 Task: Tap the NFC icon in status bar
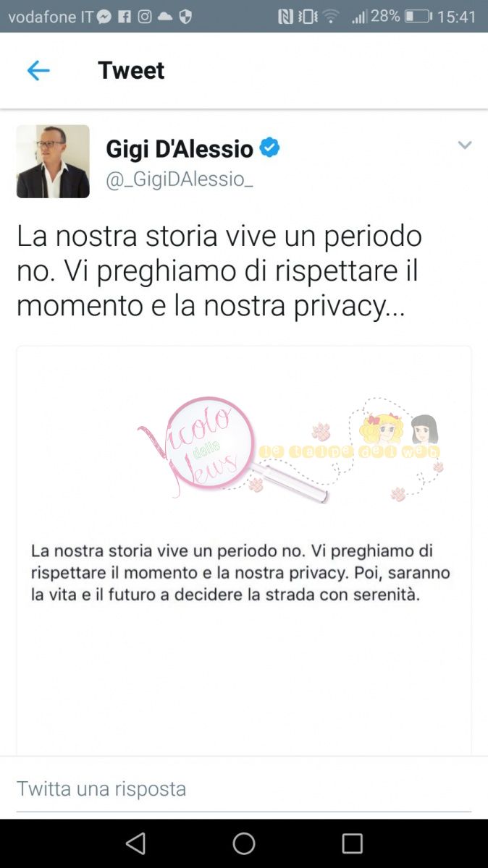click(285, 16)
